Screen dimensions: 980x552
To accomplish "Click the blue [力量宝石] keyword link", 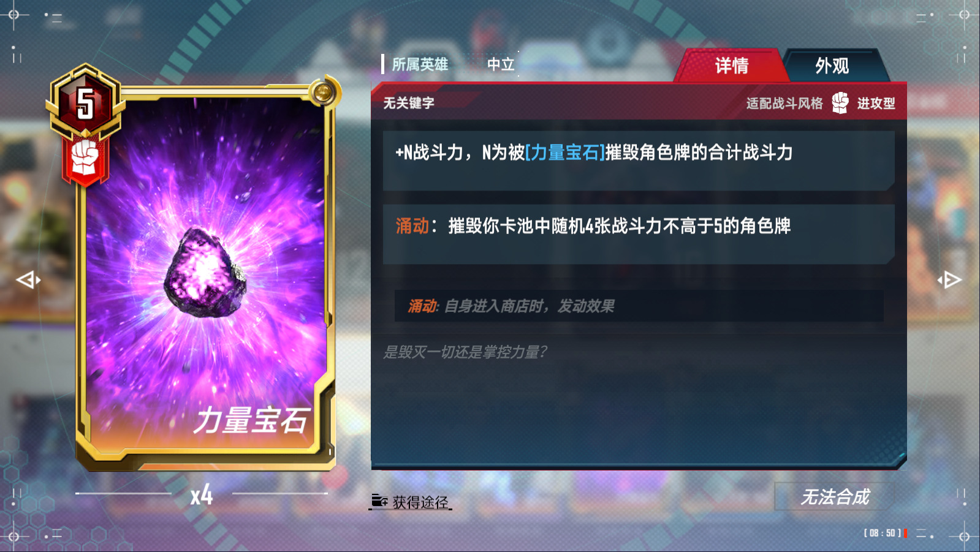I will 564,153.
